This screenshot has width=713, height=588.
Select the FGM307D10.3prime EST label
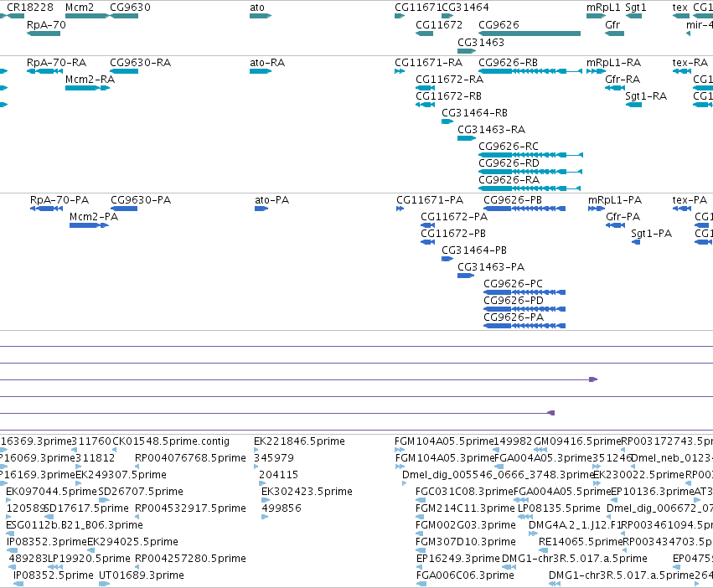pyautogui.click(x=466, y=542)
